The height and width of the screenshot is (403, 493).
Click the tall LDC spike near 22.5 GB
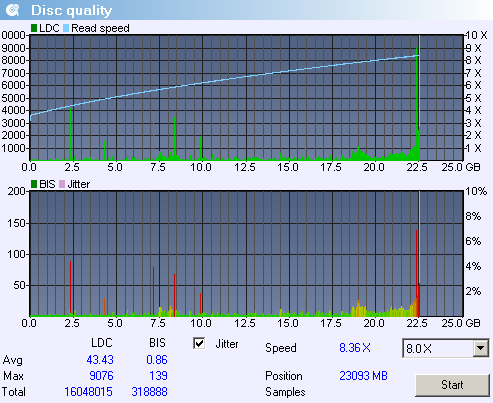tap(417, 103)
